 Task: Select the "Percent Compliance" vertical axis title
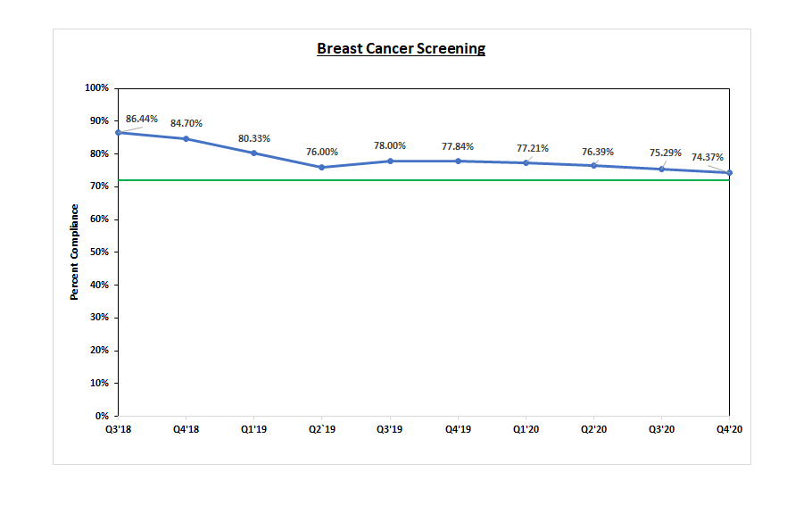(75, 252)
